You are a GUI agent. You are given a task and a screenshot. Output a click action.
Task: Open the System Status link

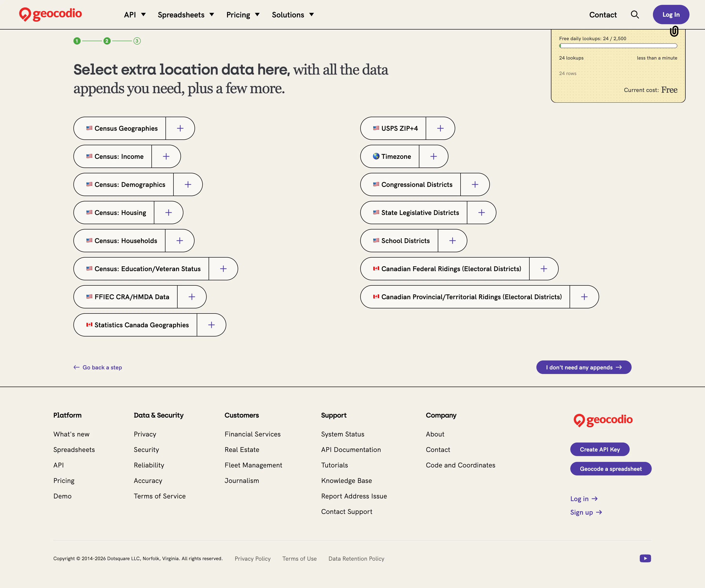point(342,434)
